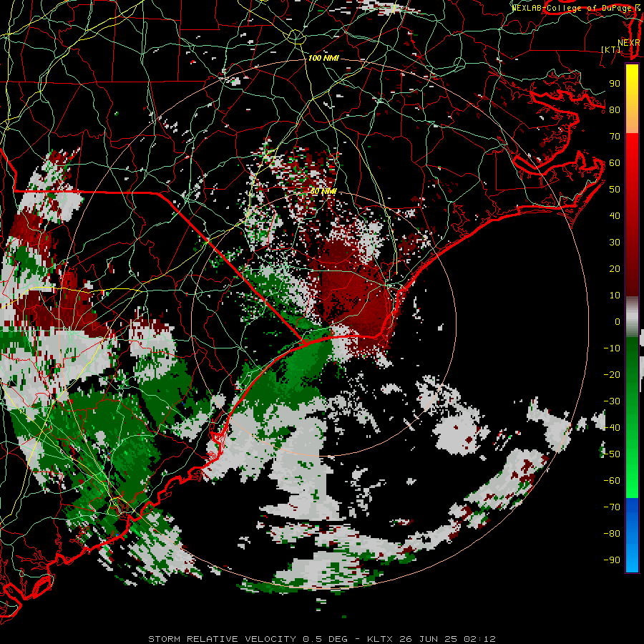Viewport: 644px width, 644px height.
Task: Click the -50 value on velocity scale
Action: click(x=612, y=454)
